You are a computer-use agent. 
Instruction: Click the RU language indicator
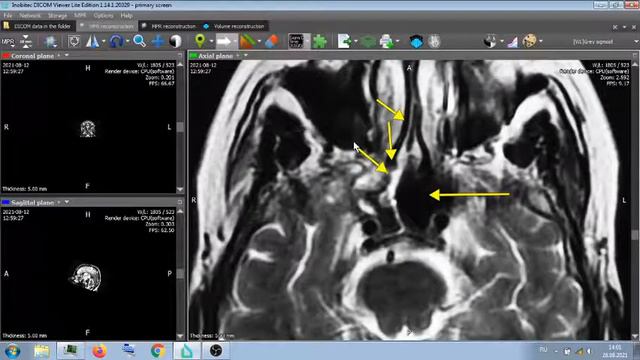pyautogui.click(x=543, y=350)
